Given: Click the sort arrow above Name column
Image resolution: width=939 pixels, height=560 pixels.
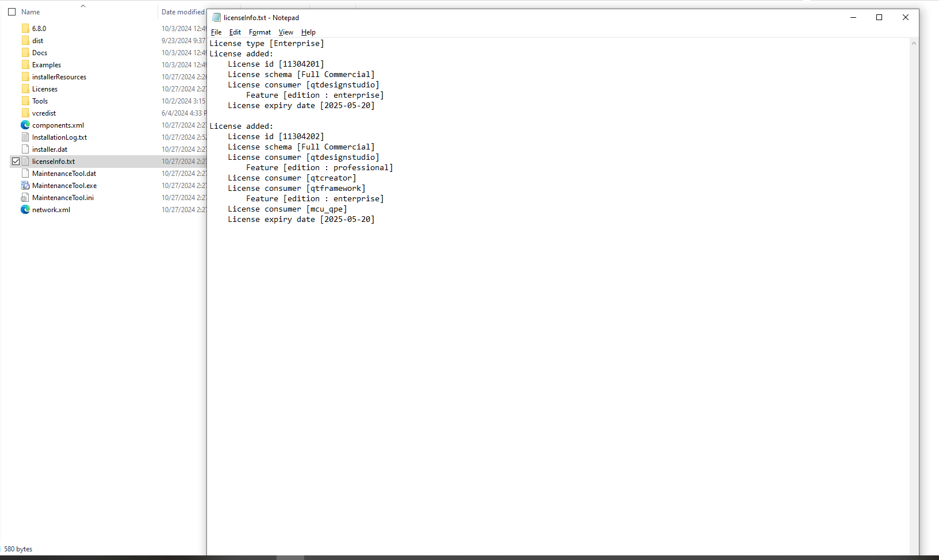Looking at the screenshot, I should pos(83,6).
